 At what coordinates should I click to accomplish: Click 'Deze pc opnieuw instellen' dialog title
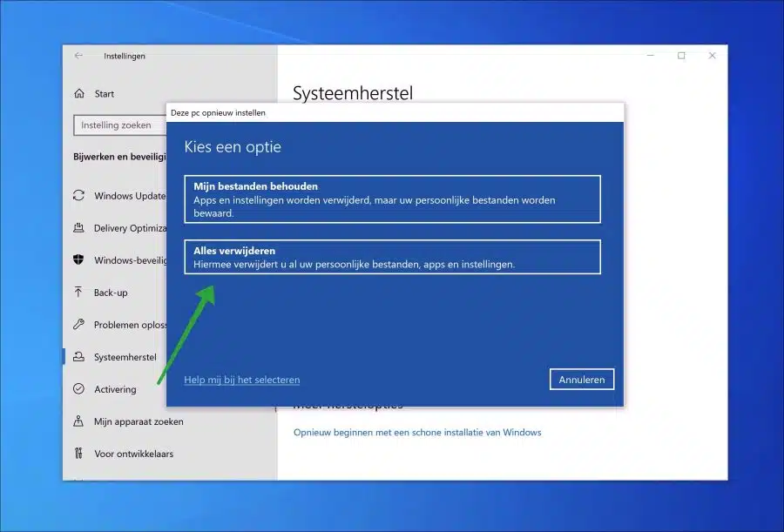[218, 113]
